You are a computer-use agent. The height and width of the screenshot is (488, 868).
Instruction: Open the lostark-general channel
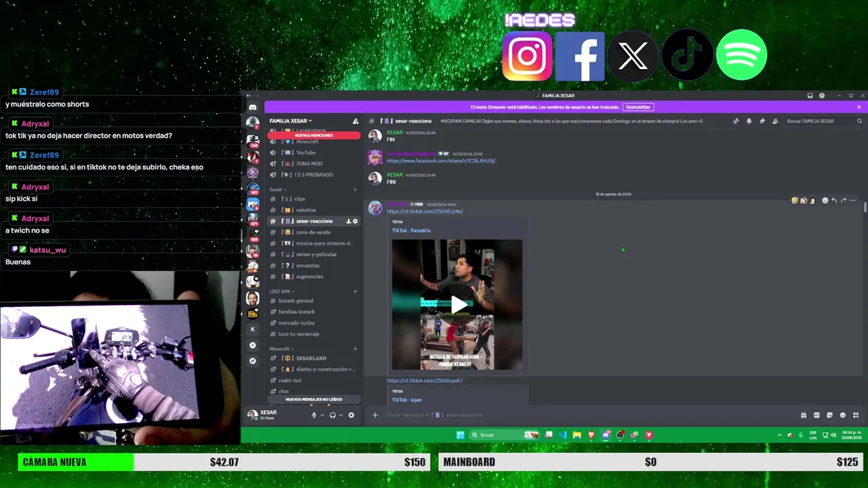[313, 301]
